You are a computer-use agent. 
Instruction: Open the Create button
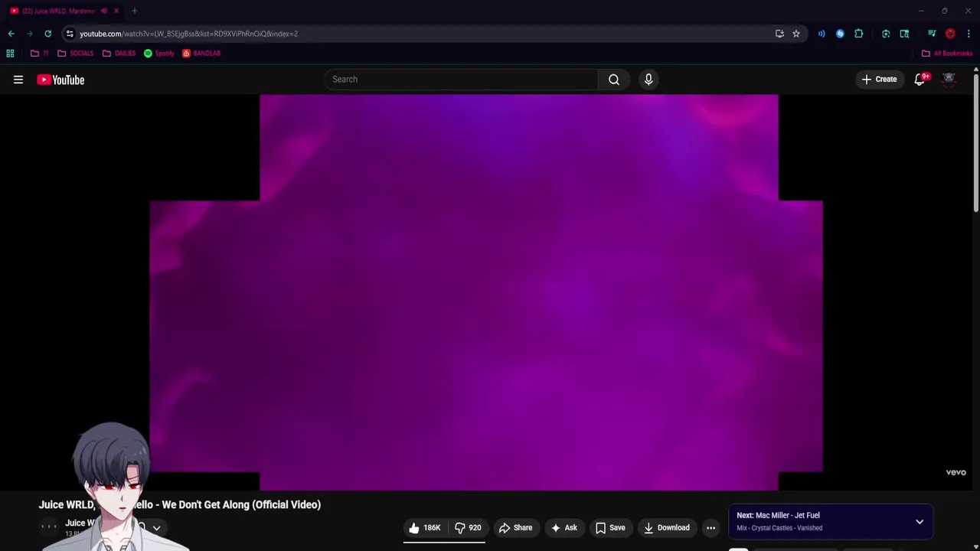pyautogui.click(x=879, y=80)
